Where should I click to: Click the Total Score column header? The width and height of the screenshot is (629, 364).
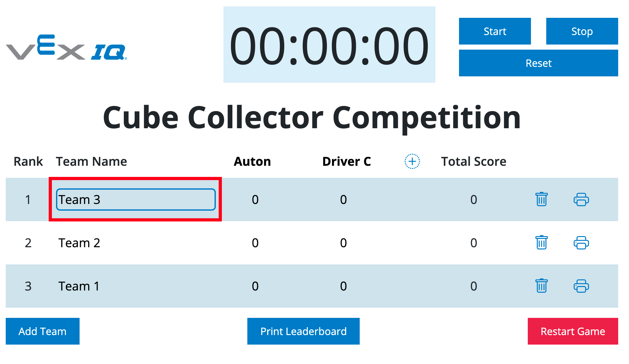pos(473,161)
